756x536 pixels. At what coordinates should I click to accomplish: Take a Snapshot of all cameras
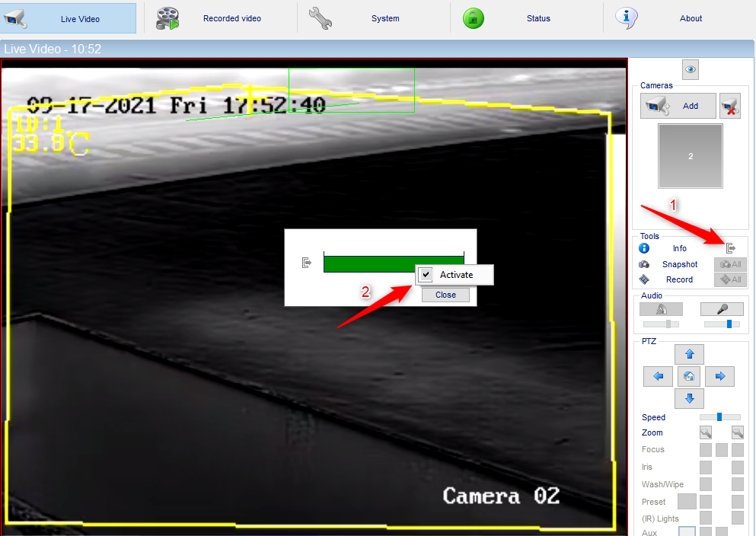click(730, 264)
